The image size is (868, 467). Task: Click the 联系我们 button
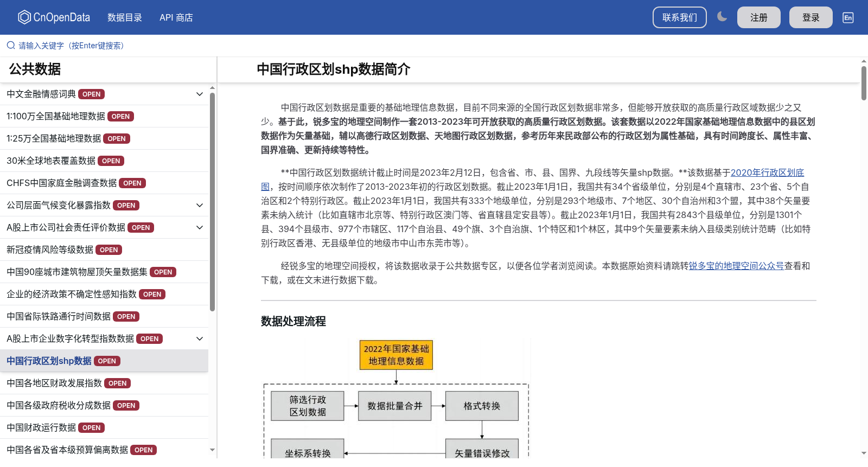(680, 17)
